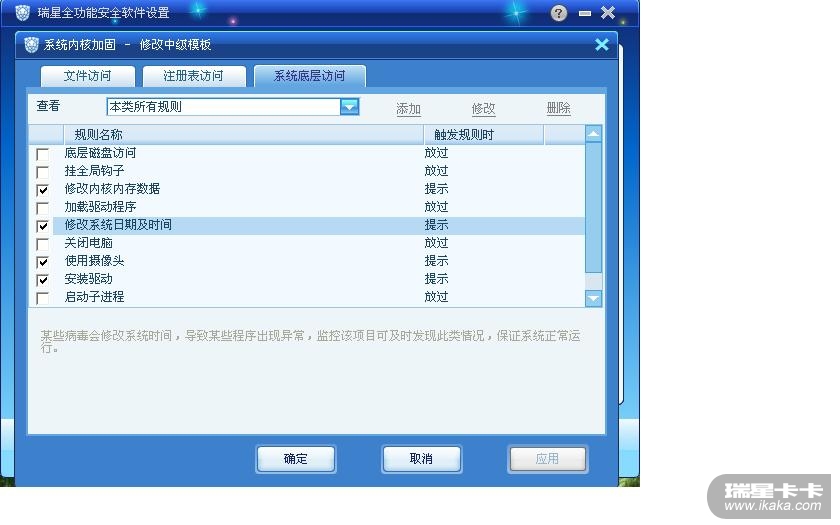Minimize the main settings window
The height and width of the screenshot is (525, 840).
[585, 13]
